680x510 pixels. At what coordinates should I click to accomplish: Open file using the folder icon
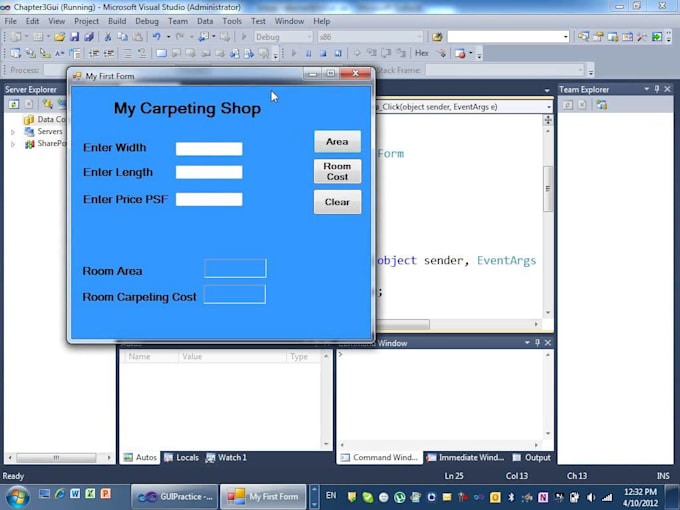click(x=60, y=37)
